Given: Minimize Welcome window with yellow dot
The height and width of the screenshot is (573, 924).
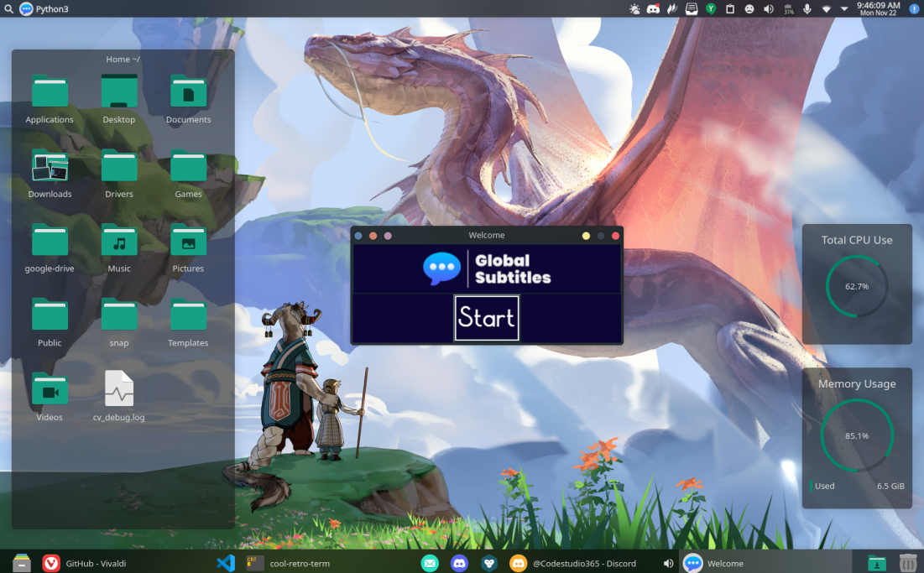Looking at the screenshot, I should tap(586, 236).
